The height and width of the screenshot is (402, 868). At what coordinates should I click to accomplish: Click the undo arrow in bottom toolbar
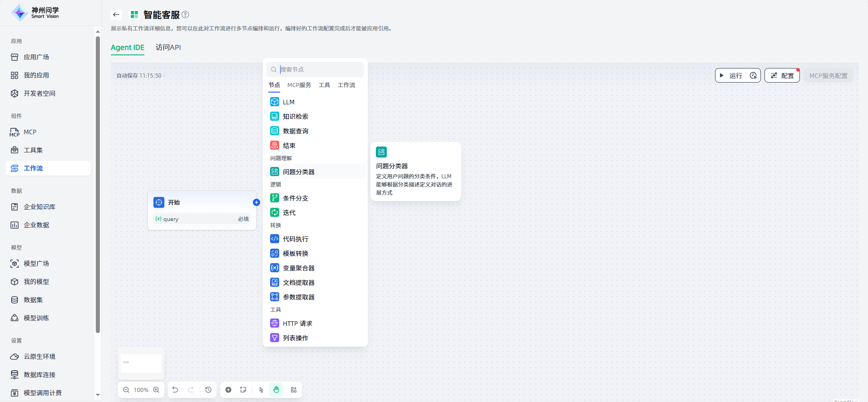(175, 390)
